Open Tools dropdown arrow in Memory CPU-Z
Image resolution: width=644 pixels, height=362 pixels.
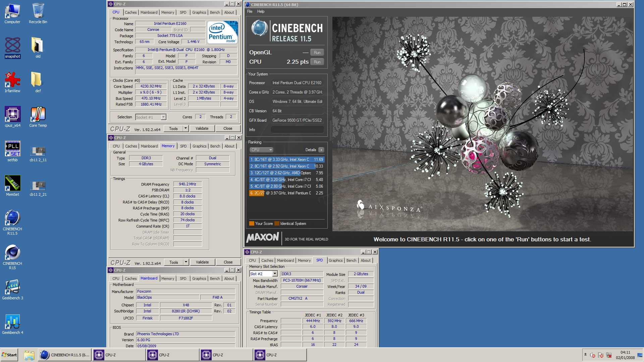coord(186,262)
